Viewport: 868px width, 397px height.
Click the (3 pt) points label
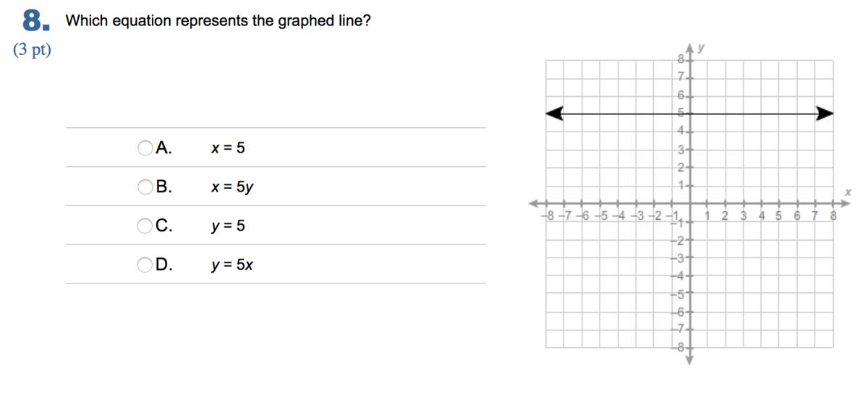pyautogui.click(x=33, y=51)
